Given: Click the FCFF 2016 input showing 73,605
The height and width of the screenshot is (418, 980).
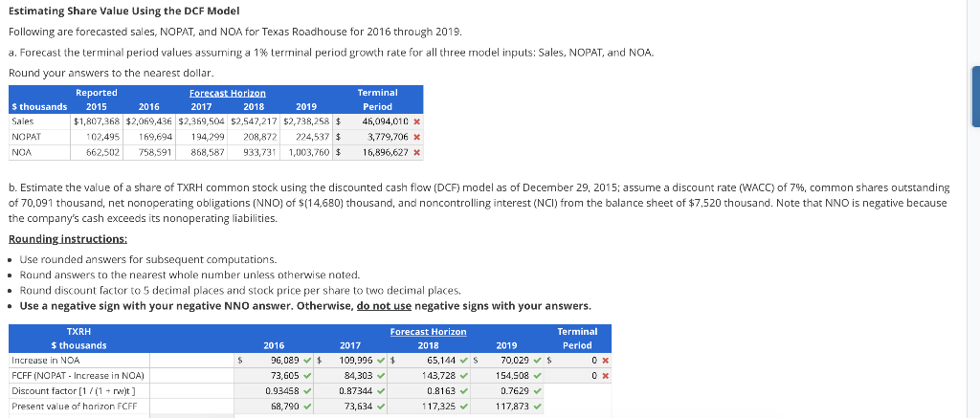Looking at the screenshot, I should coord(274,376).
